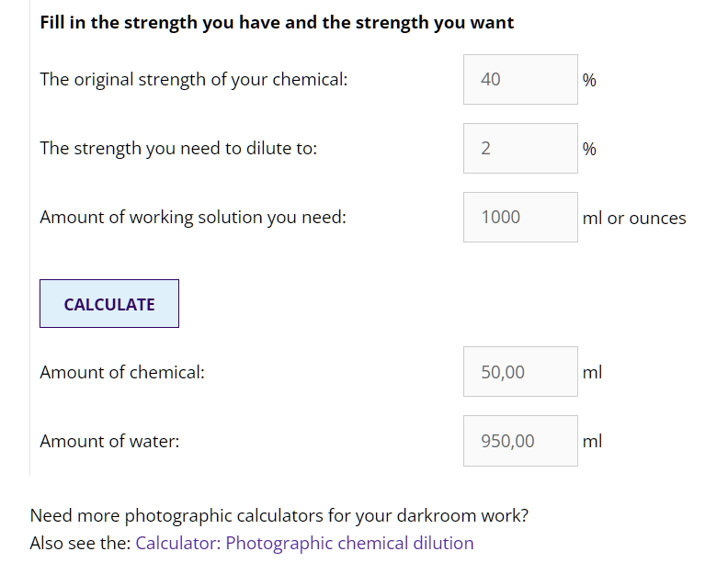Click the 'Amount of chemical:' label
This screenshot has height=563, width=728.
(122, 372)
